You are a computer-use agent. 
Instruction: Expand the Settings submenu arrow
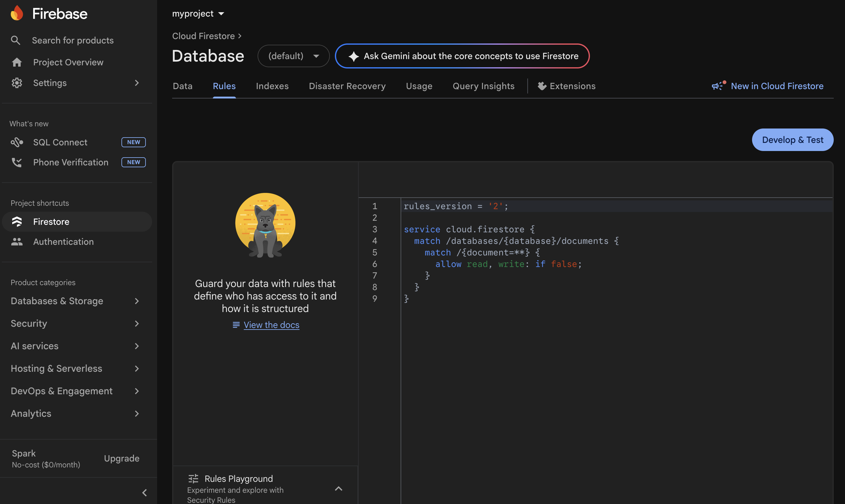[x=137, y=83]
